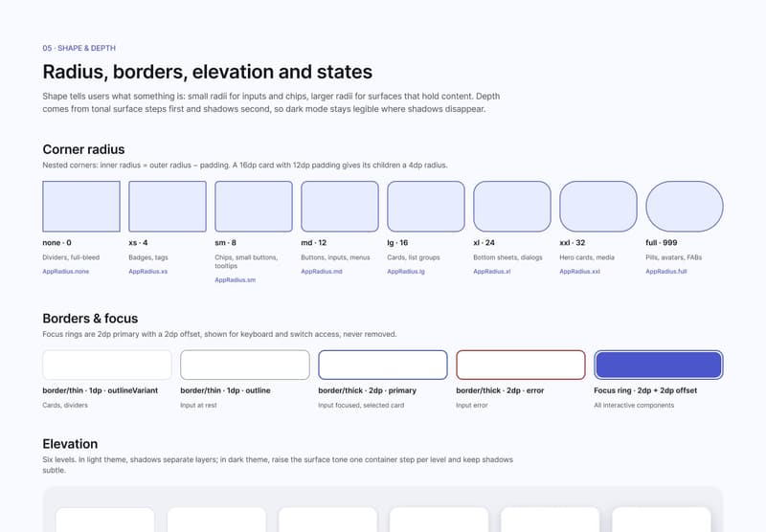This screenshot has width=766, height=532.
Task: Click the 05 · SHAPE & DEPTH section label
Action: (x=79, y=48)
